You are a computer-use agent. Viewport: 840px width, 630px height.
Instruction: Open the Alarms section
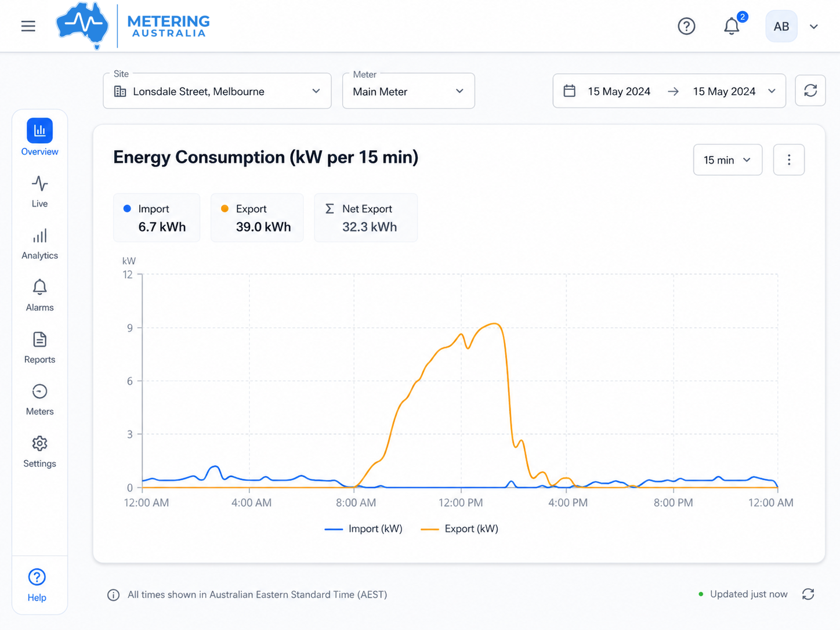[x=39, y=295]
